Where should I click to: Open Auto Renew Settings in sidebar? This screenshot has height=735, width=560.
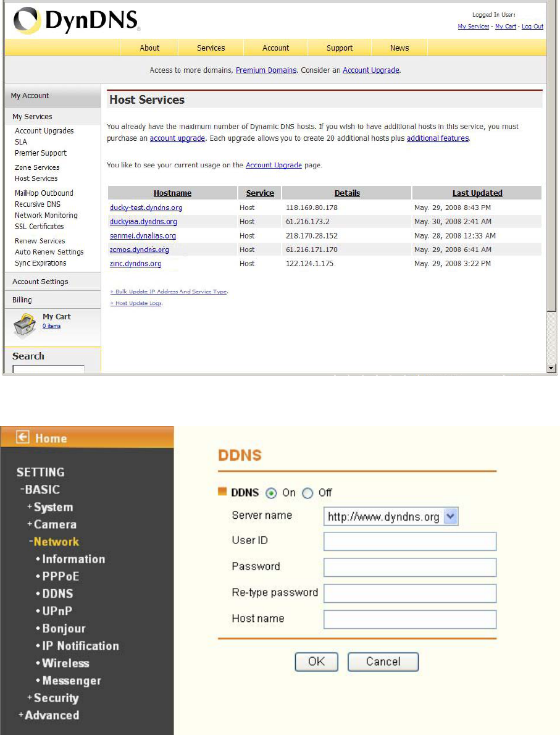49,252
